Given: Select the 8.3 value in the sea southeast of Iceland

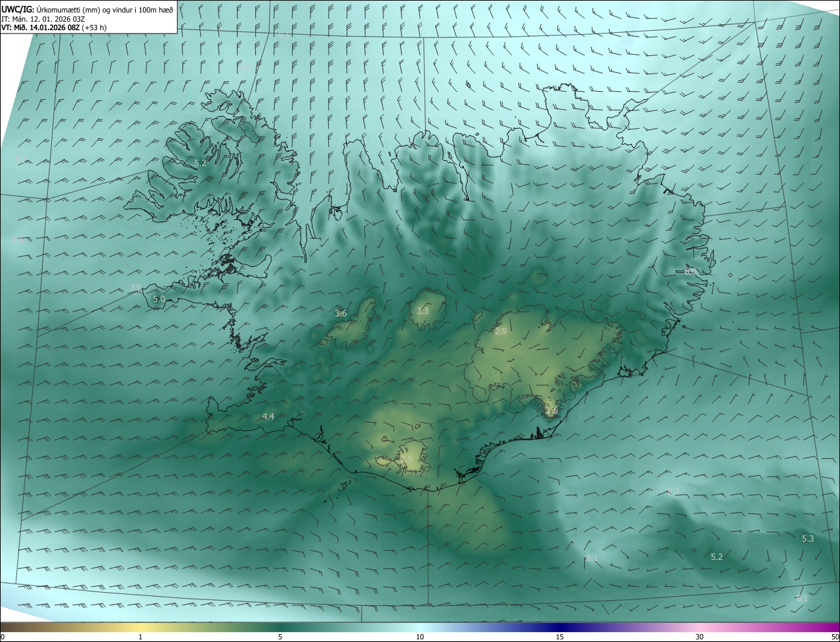Looking at the screenshot, I should click(673, 491).
